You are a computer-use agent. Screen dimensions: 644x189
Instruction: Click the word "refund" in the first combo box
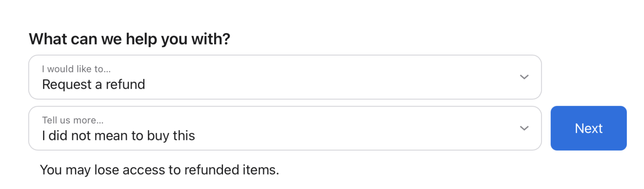(x=125, y=84)
